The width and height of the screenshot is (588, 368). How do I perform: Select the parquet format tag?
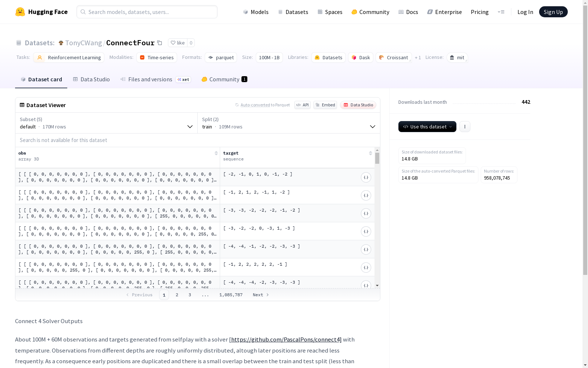pos(221,57)
